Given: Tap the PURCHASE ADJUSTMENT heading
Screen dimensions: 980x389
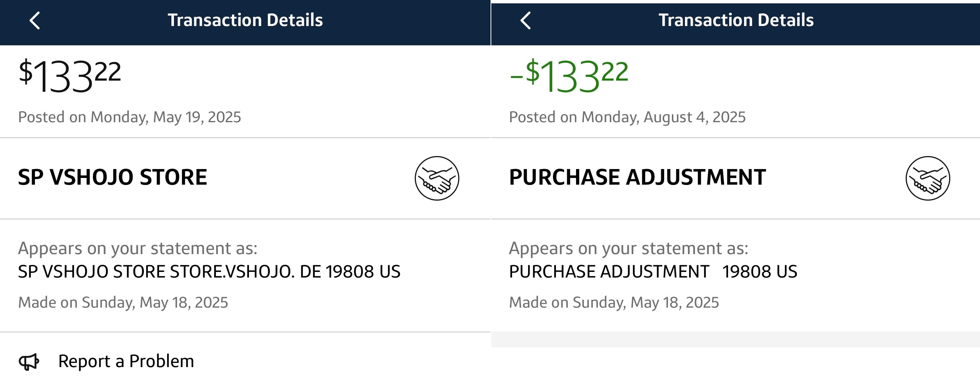Looking at the screenshot, I should pos(637,177).
